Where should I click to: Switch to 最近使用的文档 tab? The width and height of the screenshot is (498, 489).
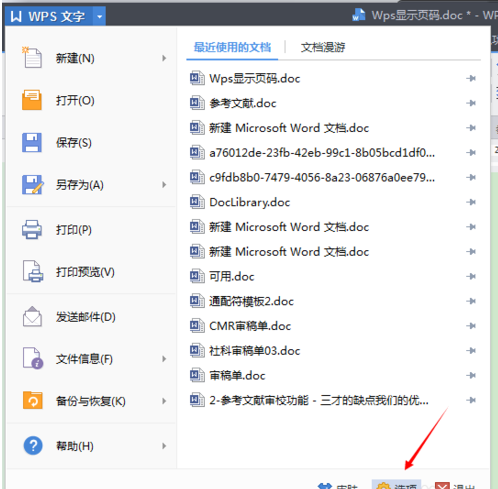[x=232, y=47]
